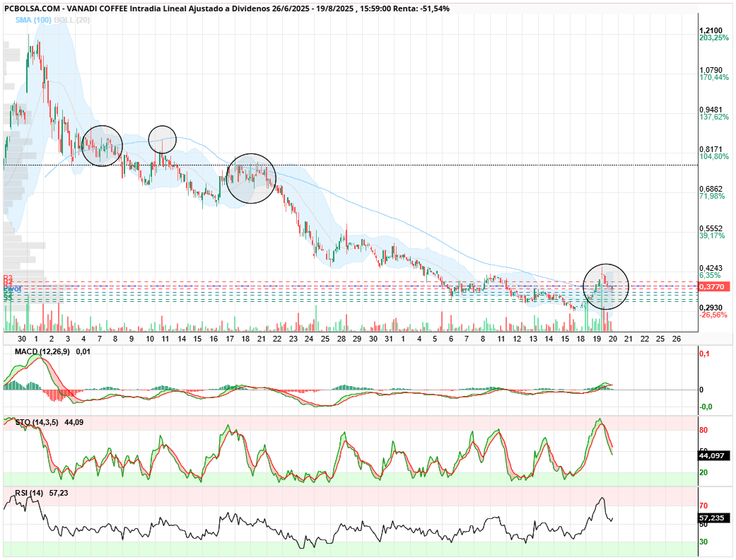
Task: Click the PCBOLSA.COM title text
Action: click(x=30, y=8)
